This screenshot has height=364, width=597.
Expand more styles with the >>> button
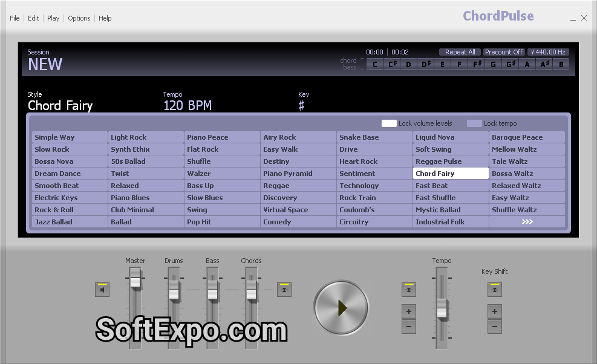pyautogui.click(x=526, y=221)
